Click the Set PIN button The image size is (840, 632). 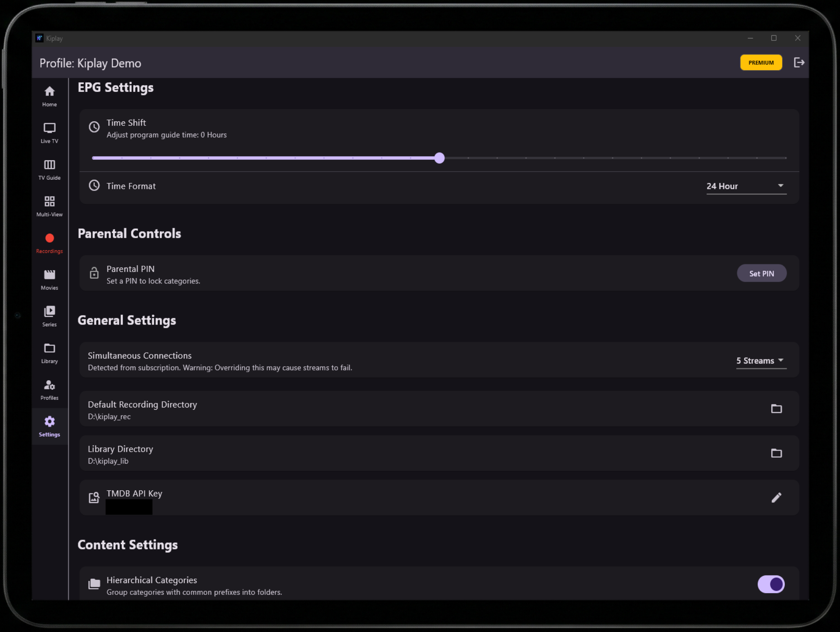tap(762, 273)
